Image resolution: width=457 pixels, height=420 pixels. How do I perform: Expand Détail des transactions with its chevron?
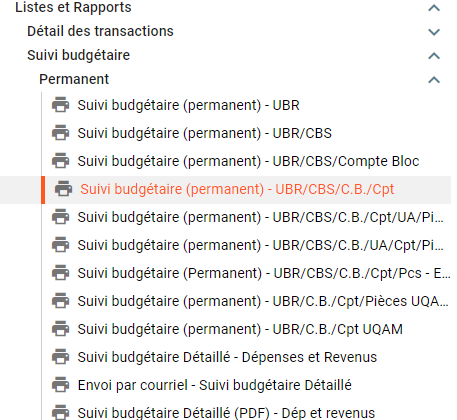click(x=434, y=32)
